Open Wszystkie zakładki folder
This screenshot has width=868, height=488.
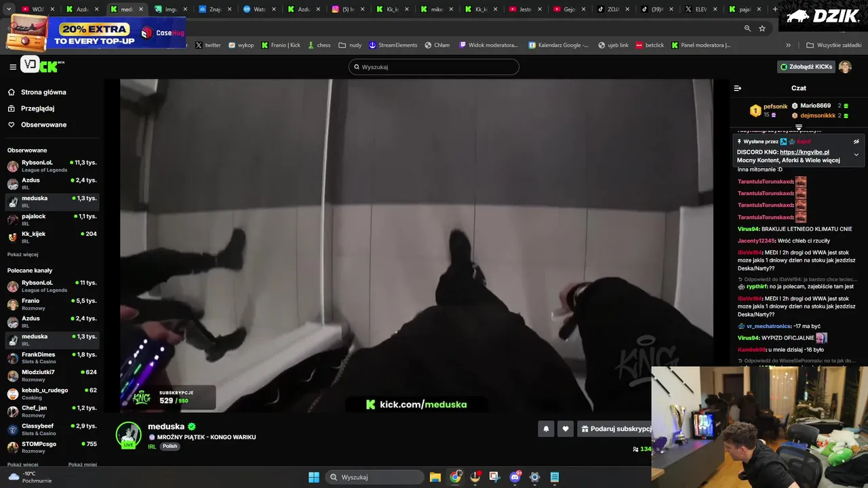point(833,45)
